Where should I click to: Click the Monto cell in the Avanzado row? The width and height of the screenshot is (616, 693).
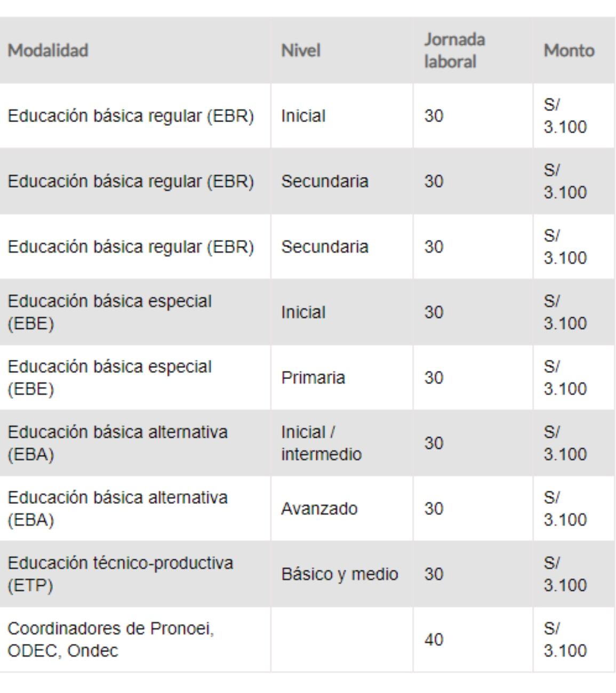click(565, 509)
